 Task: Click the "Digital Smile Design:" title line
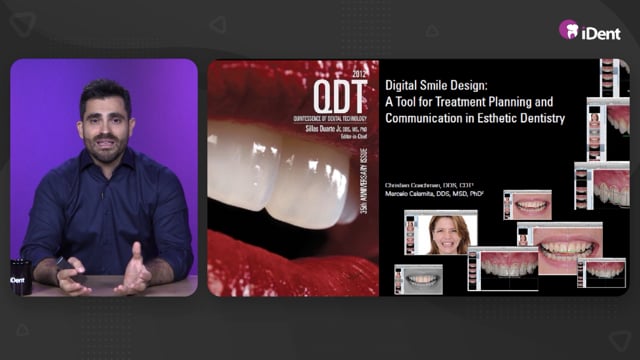click(x=436, y=85)
